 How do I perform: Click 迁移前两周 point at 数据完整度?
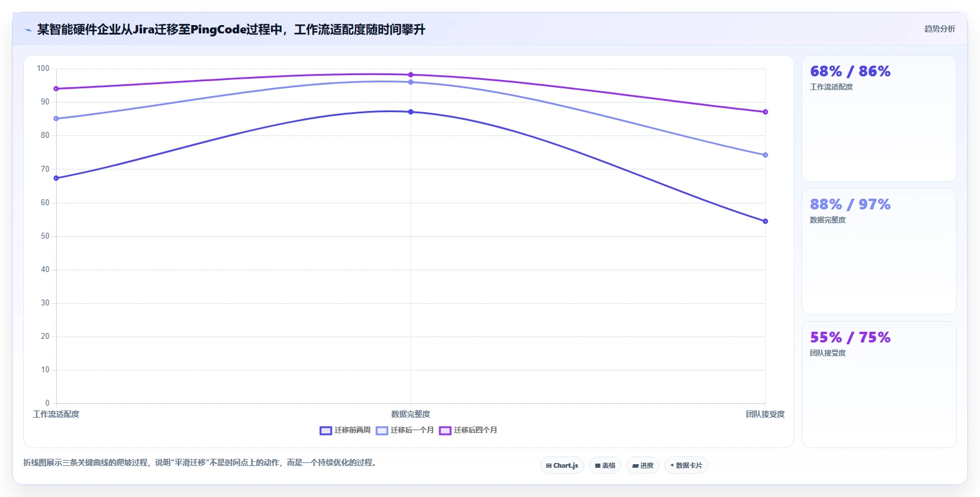(x=411, y=112)
